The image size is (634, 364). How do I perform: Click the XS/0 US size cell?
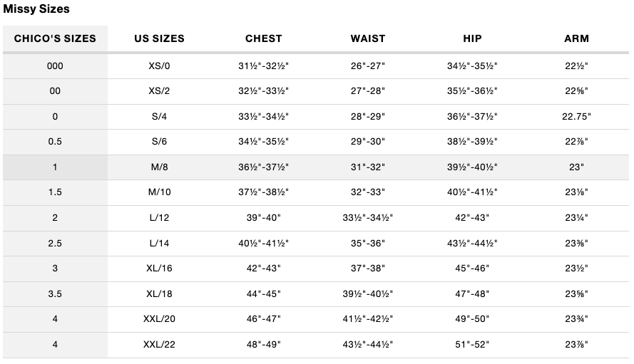[x=159, y=66]
